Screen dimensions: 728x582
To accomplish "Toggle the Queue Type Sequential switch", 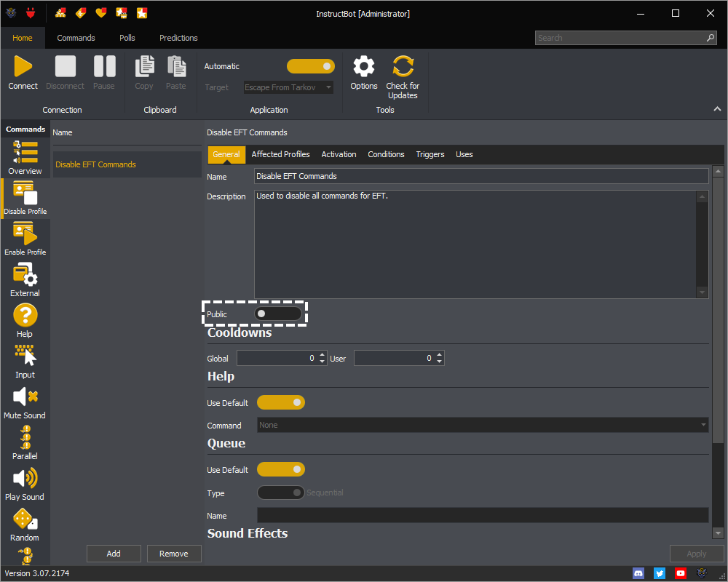I will [x=281, y=493].
